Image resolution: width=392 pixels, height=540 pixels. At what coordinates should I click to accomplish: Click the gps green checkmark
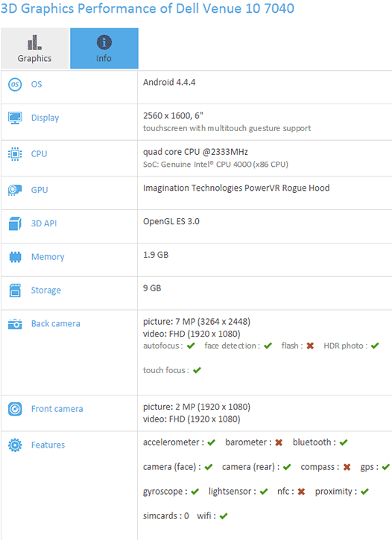tap(386, 467)
